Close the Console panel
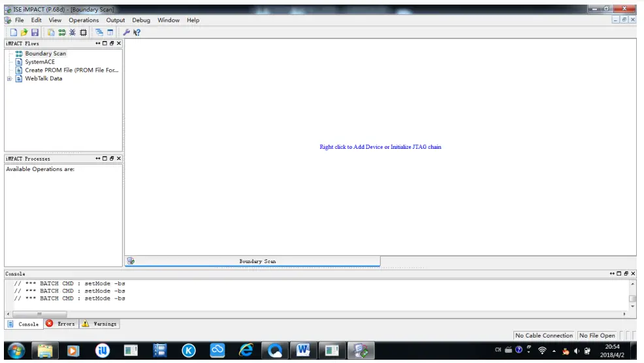Viewport: 644px width, 363px height. point(633,274)
